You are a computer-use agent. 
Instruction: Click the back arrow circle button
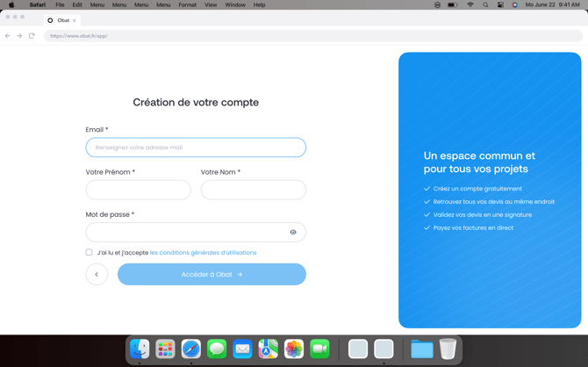(x=97, y=274)
